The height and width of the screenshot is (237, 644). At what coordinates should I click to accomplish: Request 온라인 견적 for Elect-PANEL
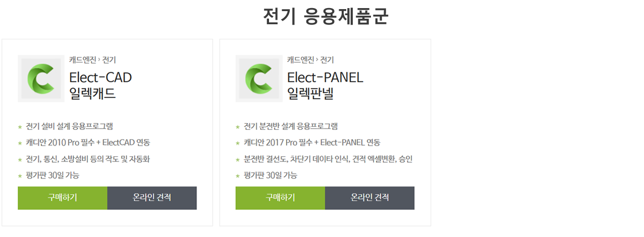tap(370, 198)
